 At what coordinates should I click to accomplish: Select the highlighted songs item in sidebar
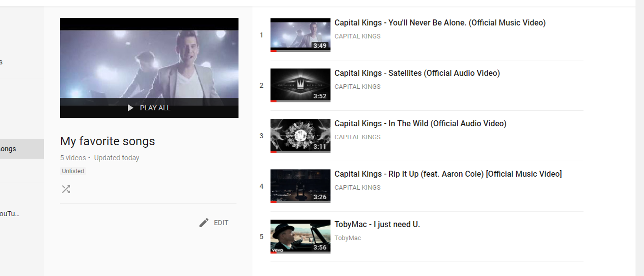point(22,149)
